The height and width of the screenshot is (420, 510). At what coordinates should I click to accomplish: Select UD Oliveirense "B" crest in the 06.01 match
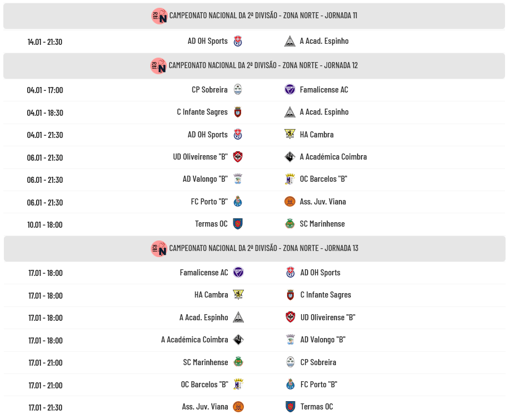pyautogui.click(x=238, y=157)
